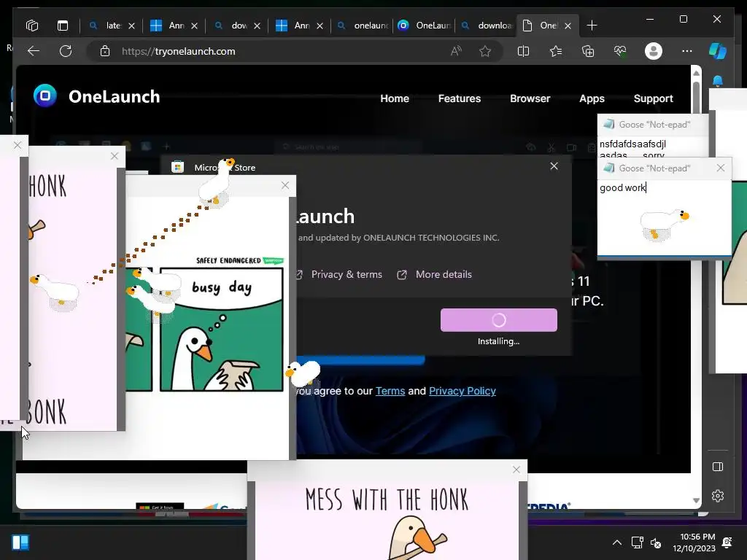Close the 'good work' Goose Not-epad
The image size is (747, 560).
coord(720,168)
